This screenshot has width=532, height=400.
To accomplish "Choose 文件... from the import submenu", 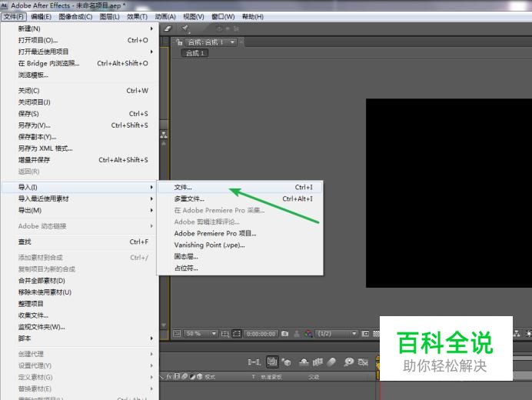I will (x=240, y=187).
